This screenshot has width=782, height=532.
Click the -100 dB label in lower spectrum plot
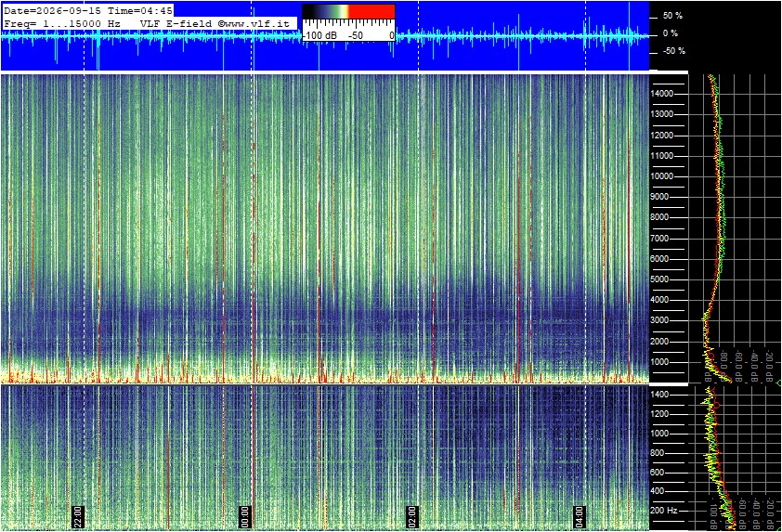[x=713, y=513]
